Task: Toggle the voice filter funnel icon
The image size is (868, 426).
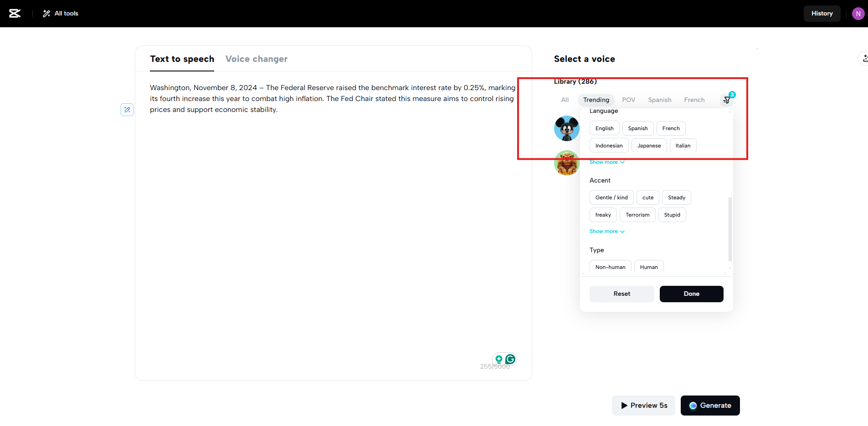Action: point(727,100)
